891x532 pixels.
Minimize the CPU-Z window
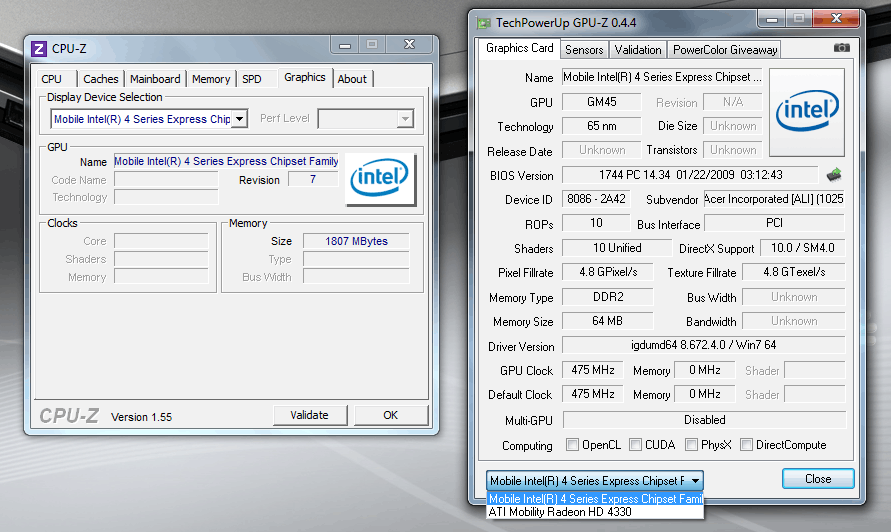pyautogui.click(x=344, y=45)
